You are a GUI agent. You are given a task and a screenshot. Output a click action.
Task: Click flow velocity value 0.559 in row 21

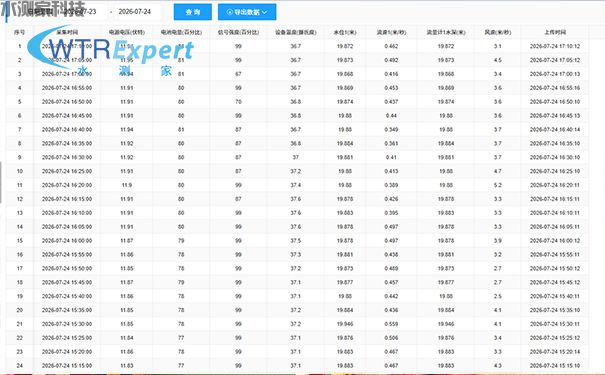click(x=391, y=324)
